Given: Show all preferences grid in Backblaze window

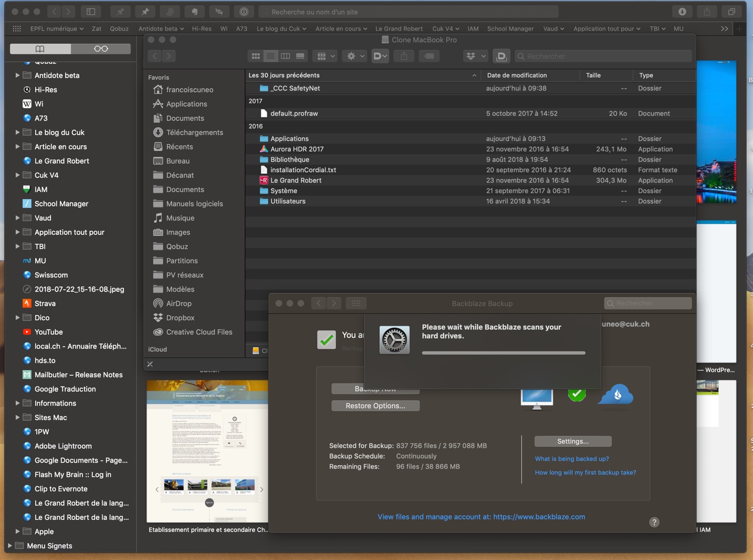Looking at the screenshot, I should (x=356, y=303).
